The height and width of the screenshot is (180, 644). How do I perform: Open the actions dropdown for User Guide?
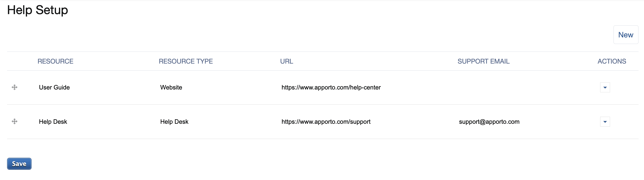tap(605, 87)
